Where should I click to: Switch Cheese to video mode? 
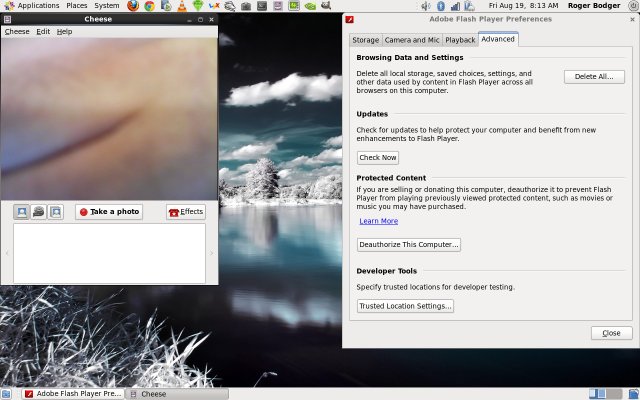38,212
